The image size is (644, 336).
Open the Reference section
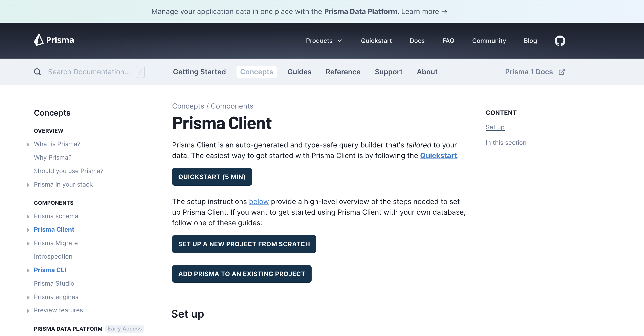click(x=343, y=72)
